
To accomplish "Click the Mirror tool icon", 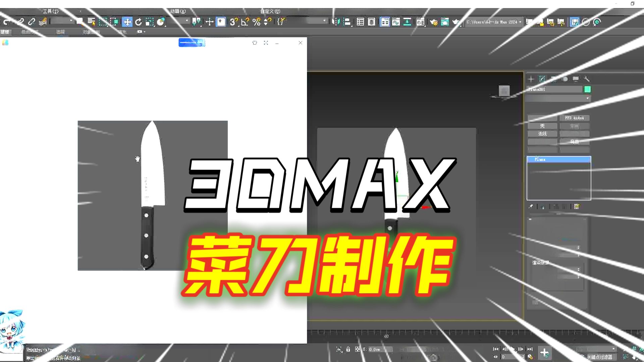I will (x=336, y=22).
